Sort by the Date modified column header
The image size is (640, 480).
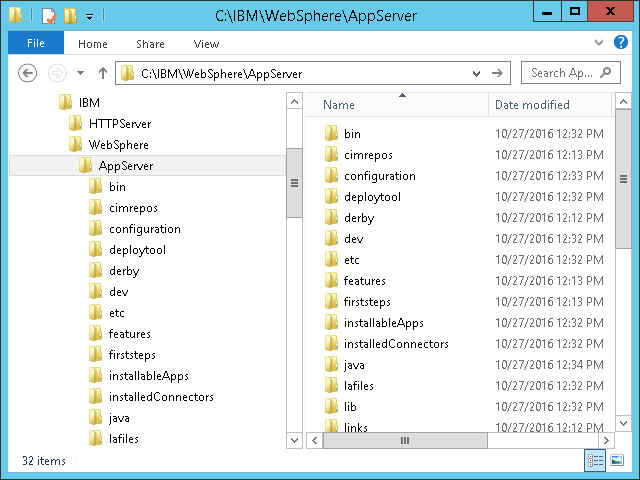coord(532,105)
